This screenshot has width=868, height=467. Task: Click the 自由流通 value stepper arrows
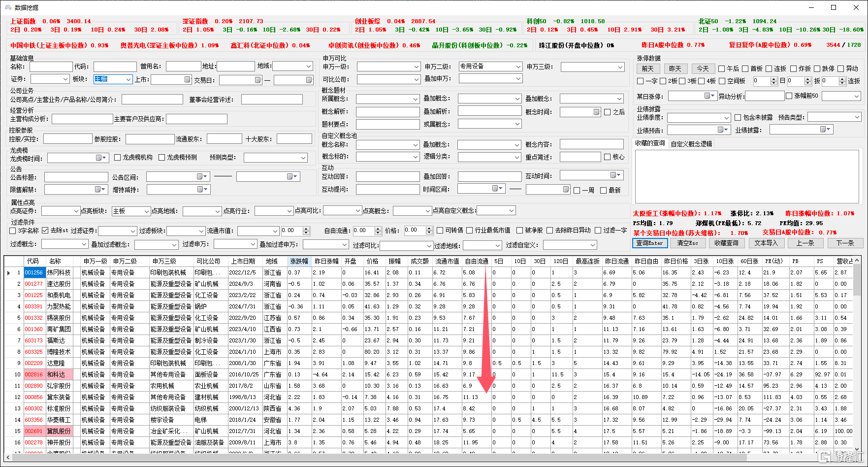click(x=378, y=231)
